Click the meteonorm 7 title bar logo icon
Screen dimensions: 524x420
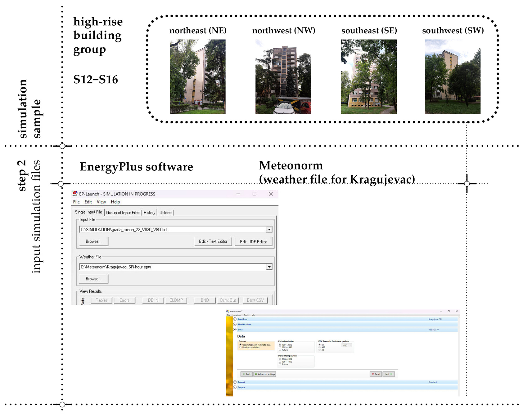(x=227, y=311)
